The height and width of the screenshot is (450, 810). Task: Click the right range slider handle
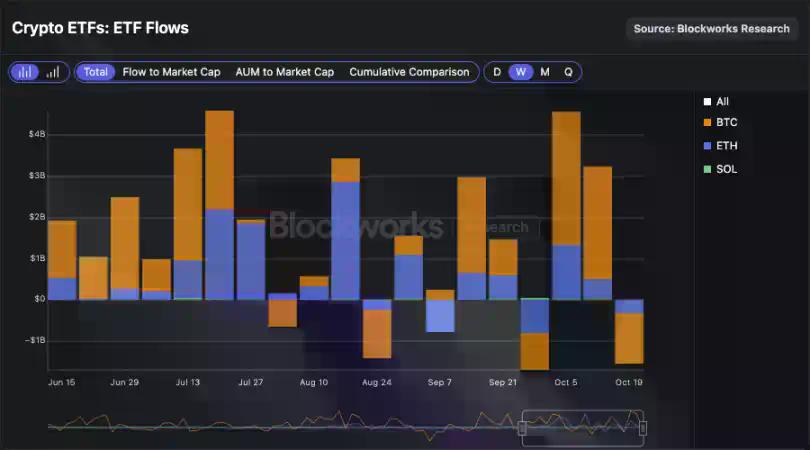pos(643,428)
